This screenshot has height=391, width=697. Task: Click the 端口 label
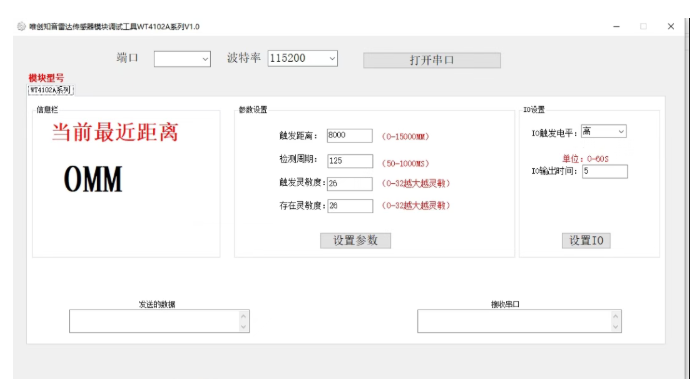128,58
